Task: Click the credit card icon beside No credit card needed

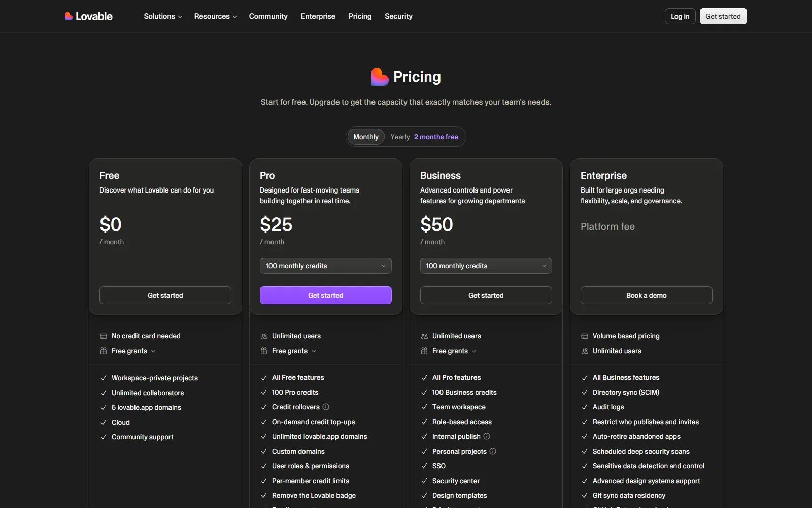Action: [x=104, y=336]
